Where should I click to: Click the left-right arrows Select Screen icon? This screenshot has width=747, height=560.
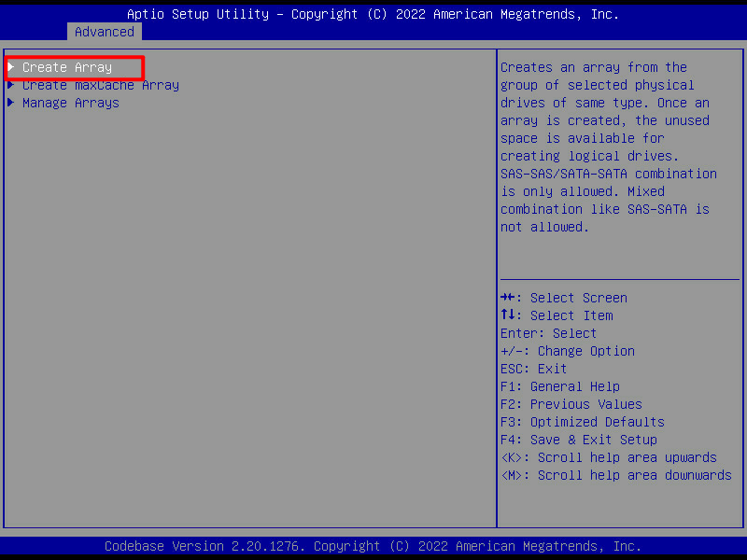(x=509, y=298)
